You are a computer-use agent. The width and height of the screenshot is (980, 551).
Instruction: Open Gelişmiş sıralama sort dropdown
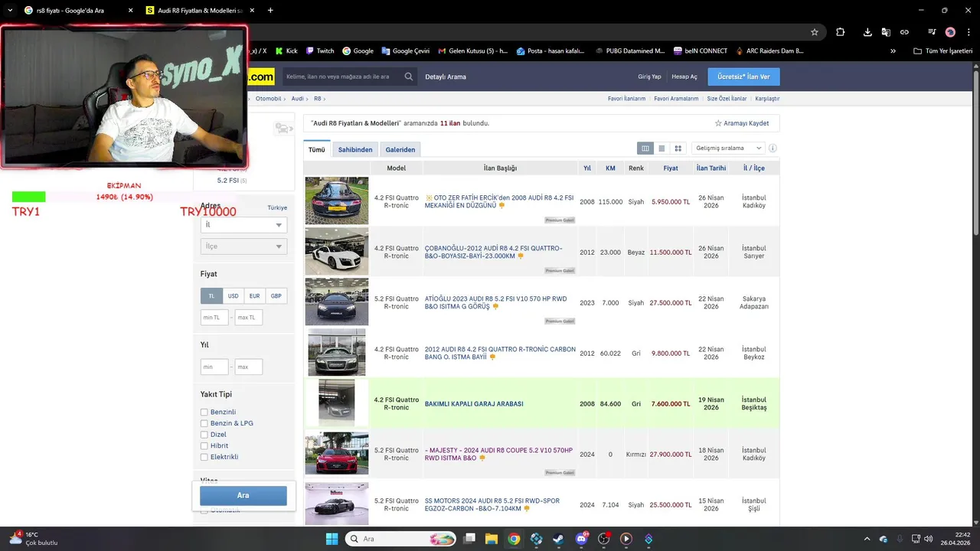coord(728,148)
